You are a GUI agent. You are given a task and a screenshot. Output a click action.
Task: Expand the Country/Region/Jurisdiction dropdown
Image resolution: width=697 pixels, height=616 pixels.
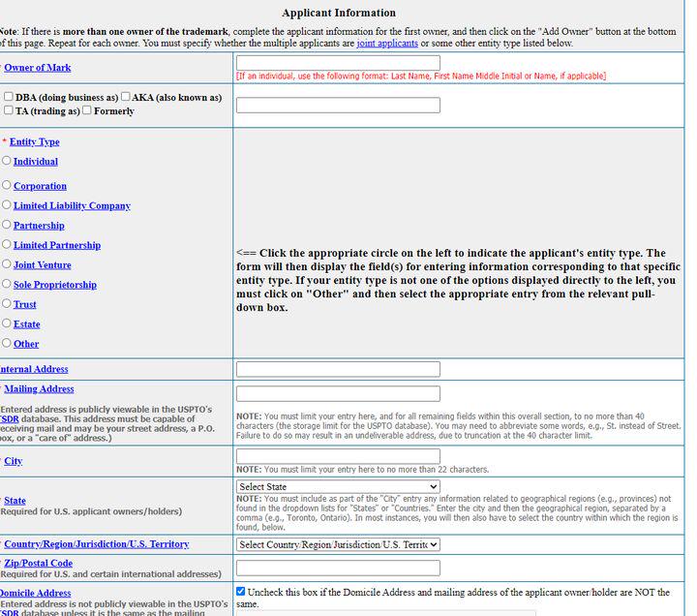[x=338, y=544]
